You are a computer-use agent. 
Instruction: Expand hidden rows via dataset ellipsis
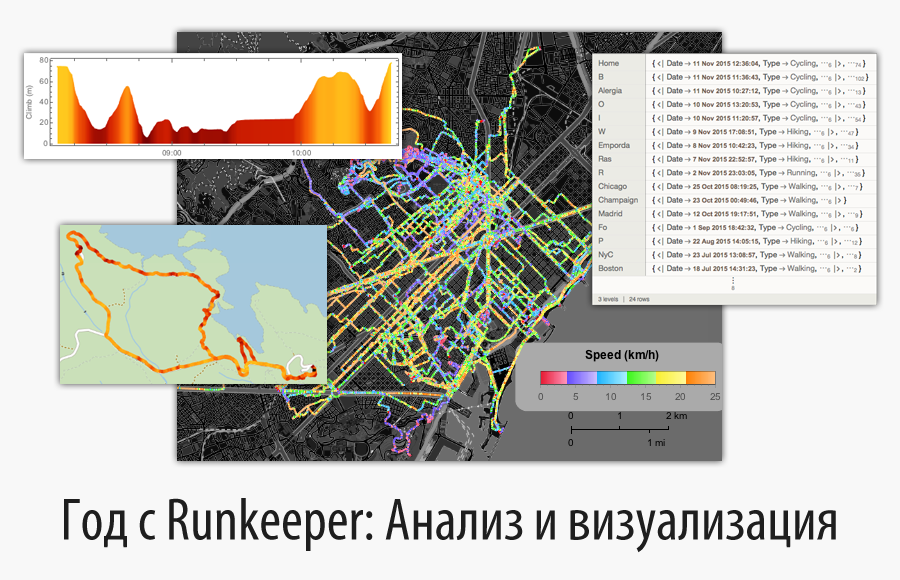[733, 283]
